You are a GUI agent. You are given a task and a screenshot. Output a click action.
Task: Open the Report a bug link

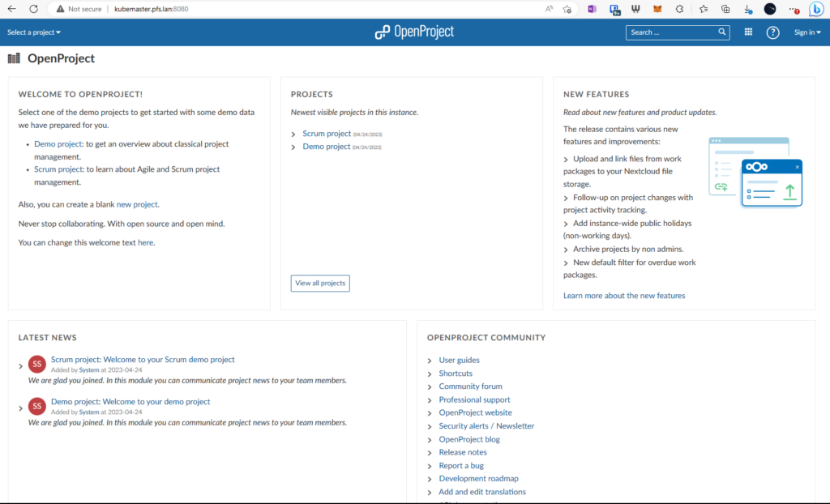pyautogui.click(x=461, y=465)
